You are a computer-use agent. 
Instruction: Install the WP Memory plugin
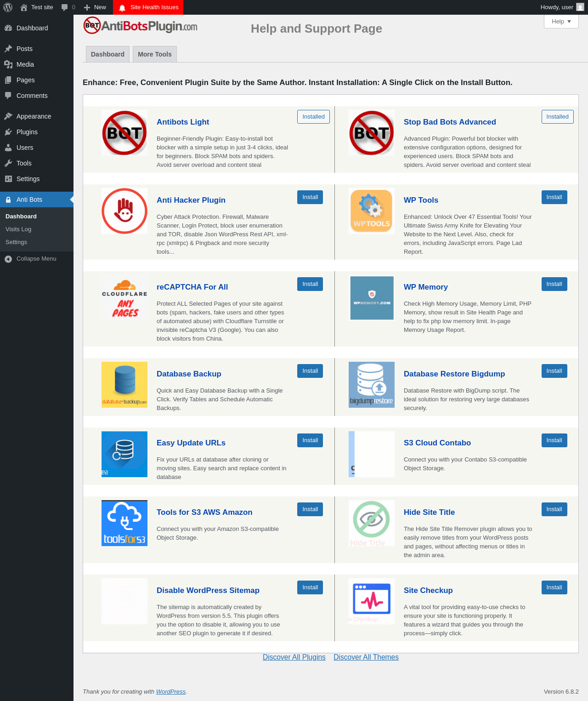coord(554,284)
